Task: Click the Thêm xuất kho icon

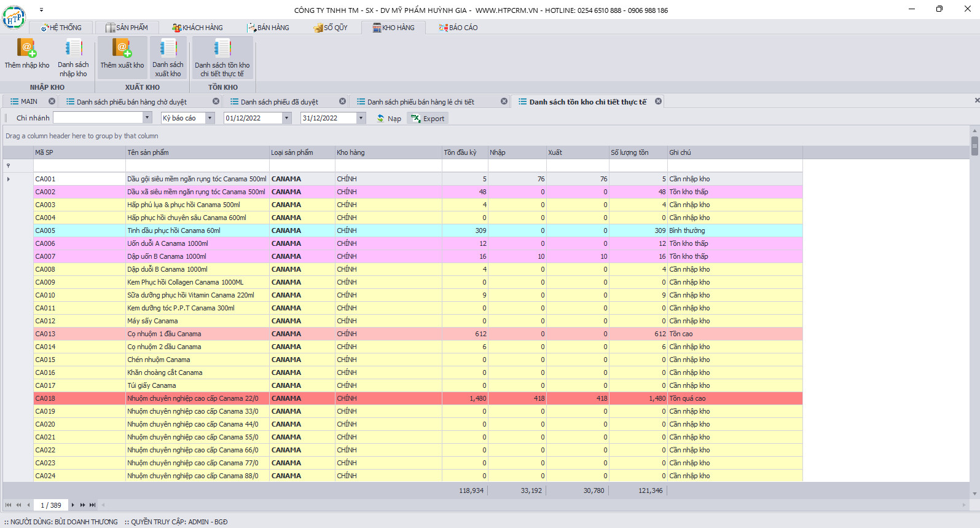Action: click(122, 48)
